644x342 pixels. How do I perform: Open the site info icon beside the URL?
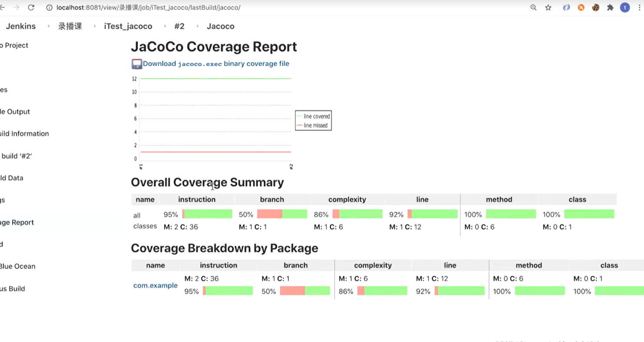click(x=49, y=7)
